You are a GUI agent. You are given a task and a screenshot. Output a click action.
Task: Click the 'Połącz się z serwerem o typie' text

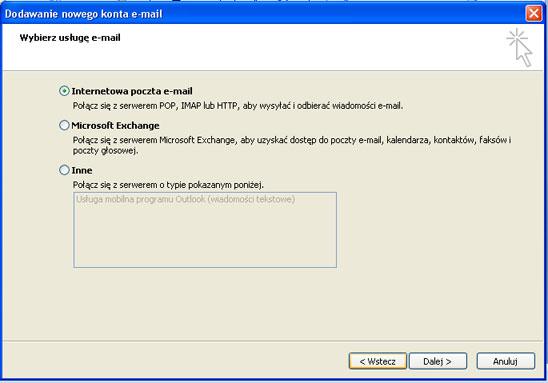pos(168,185)
